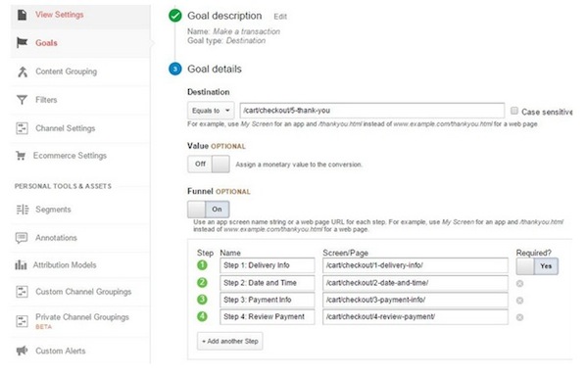Open Channel Settings in the sidebar
588x377 pixels.
click(x=66, y=128)
